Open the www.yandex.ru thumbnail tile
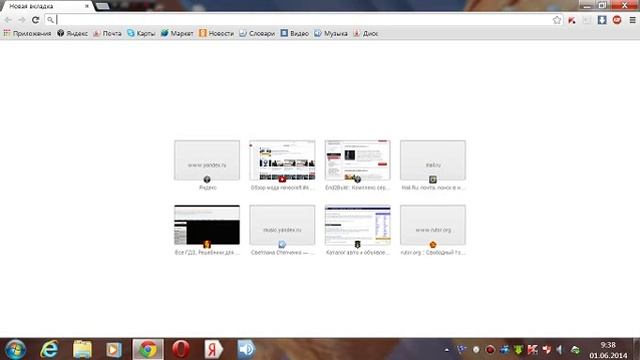640x360 pixels. pos(207,160)
